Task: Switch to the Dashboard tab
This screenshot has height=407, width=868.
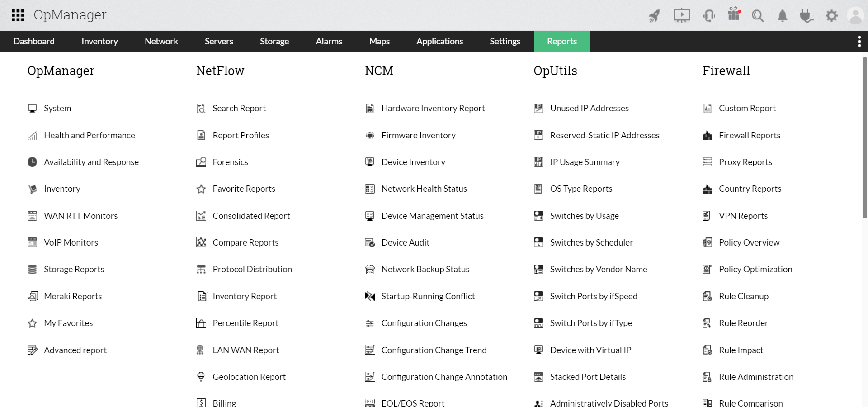Action: (x=34, y=42)
